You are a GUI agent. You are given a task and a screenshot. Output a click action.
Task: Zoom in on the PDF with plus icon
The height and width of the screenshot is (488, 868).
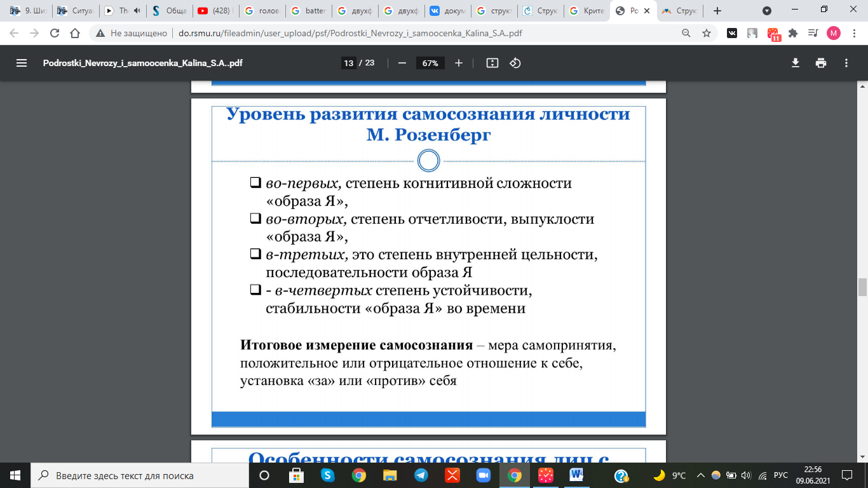point(459,63)
